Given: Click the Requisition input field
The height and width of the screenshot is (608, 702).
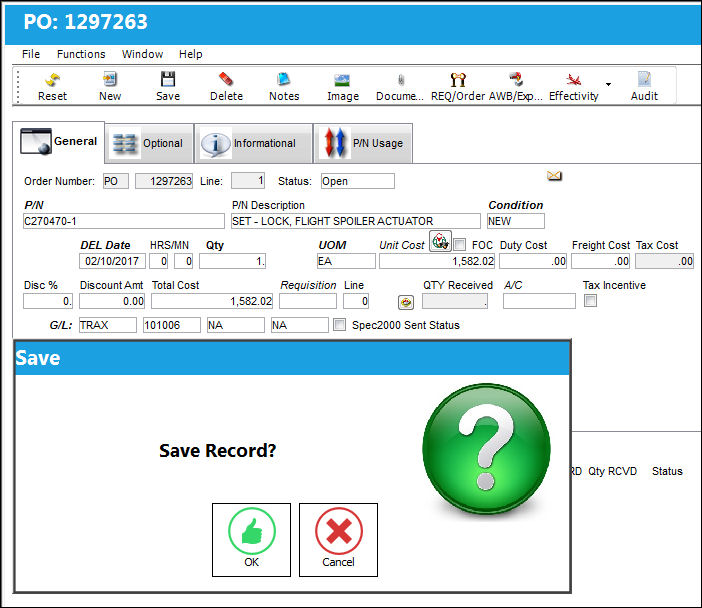Looking at the screenshot, I should pyautogui.click(x=308, y=301).
